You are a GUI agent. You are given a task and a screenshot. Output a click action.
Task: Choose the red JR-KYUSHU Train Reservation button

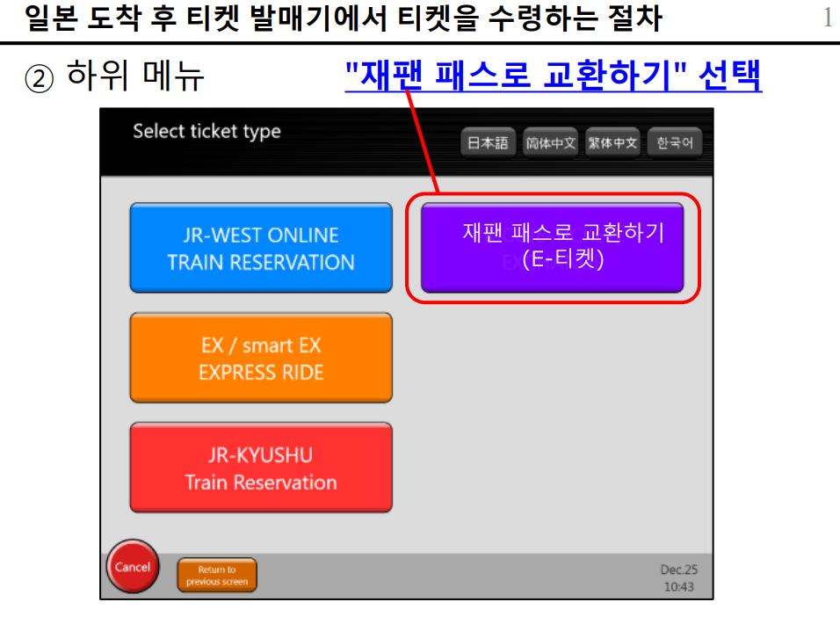click(261, 468)
